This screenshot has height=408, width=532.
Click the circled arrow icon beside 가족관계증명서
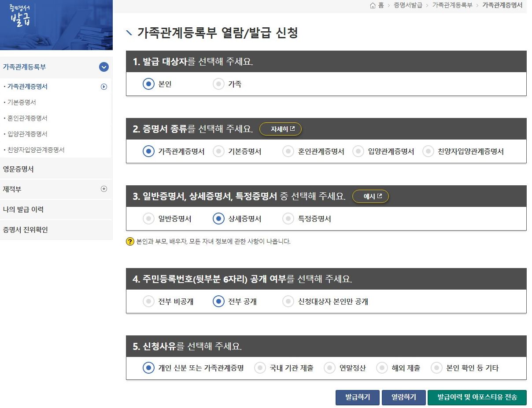(104, 87)
